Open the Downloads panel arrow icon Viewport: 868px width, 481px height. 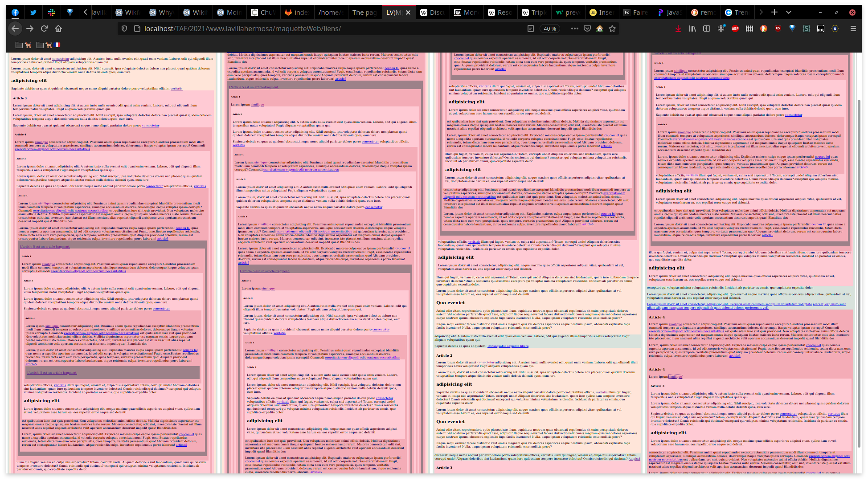[x=678, y=29]
